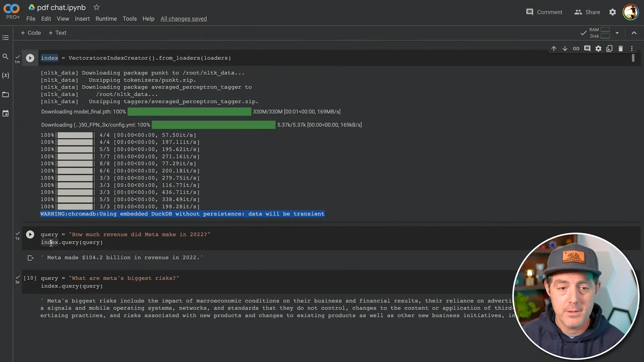Run the VectorstoreIndexCreator cell
The height and width of the screenshot is (362, 644).
coord(30,58)
